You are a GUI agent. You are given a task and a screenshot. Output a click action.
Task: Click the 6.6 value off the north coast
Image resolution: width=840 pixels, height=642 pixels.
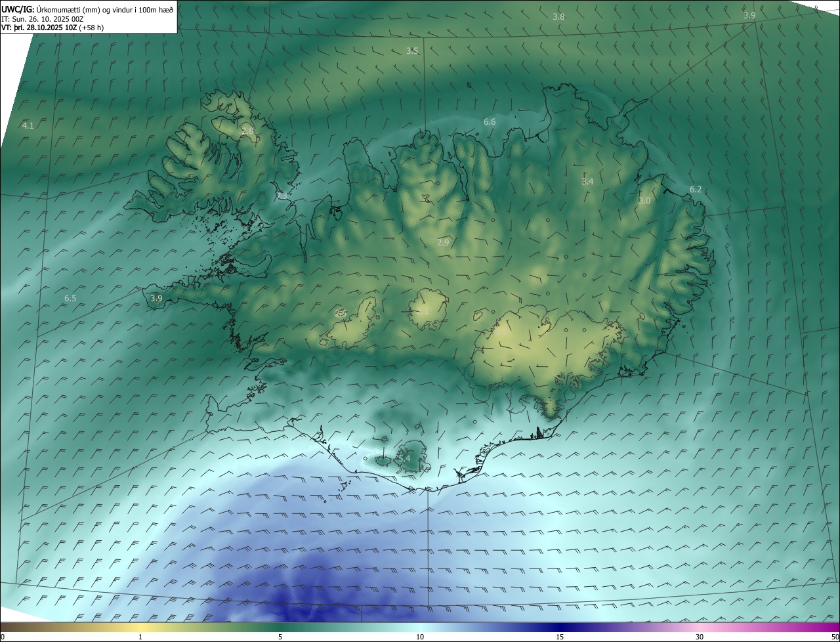point(490,121)
